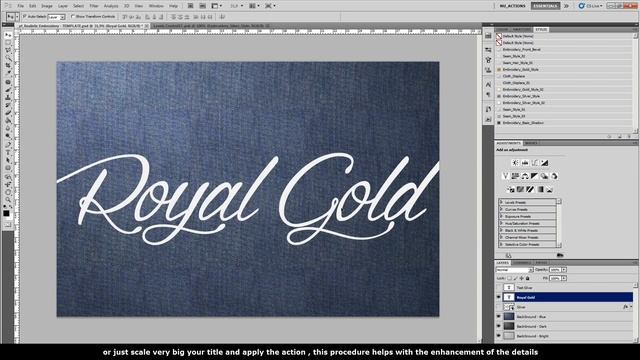640x360 pixels.
Task: Add a Hue/Saturation adjustment
Action: (515, 176)
